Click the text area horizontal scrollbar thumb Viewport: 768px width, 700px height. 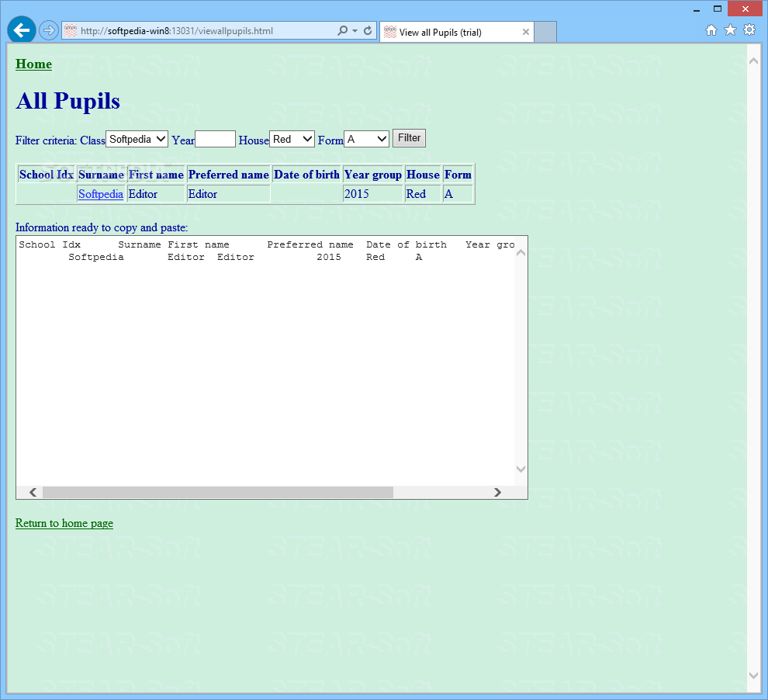[218, 492]
